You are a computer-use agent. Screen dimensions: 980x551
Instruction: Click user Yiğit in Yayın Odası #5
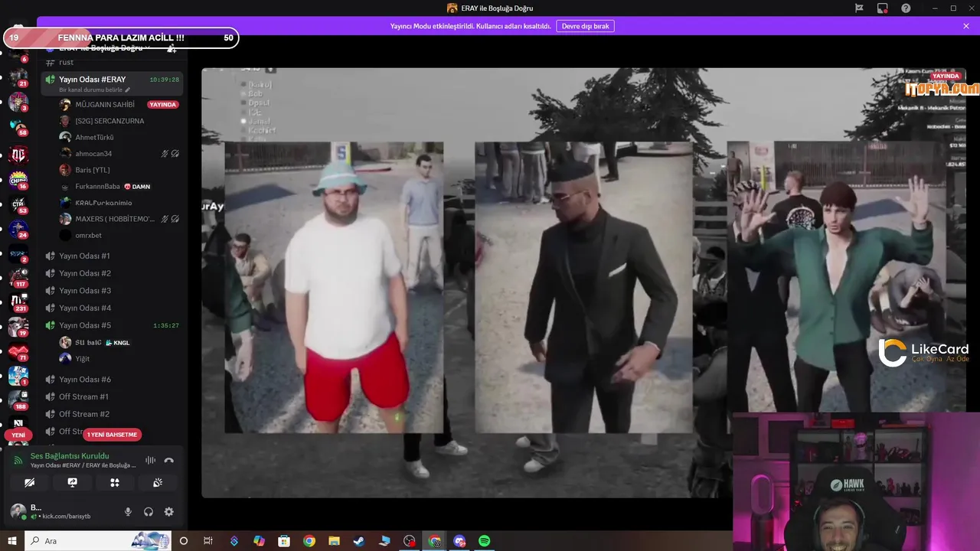pos(82,358)
